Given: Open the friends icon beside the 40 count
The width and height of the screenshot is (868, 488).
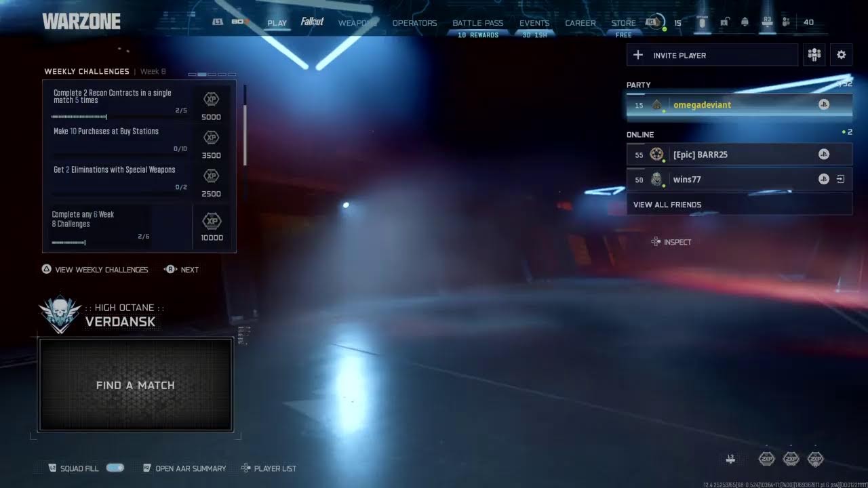Looking at the screenshot, I should tap(786, 22).
